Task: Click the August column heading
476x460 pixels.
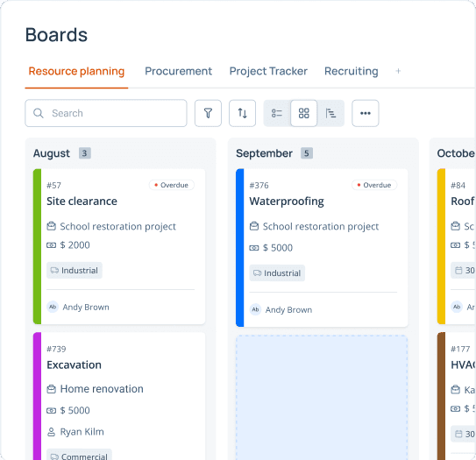Action: pyautogui.click(x=52, y=153)
